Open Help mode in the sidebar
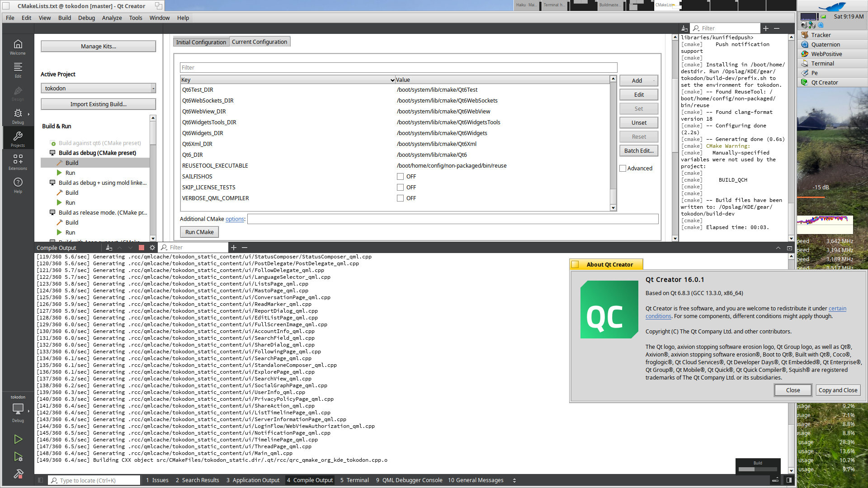Image resolution: width=868 pixels, height=488 pixels. pyautogui.click(x=18, y=185)
